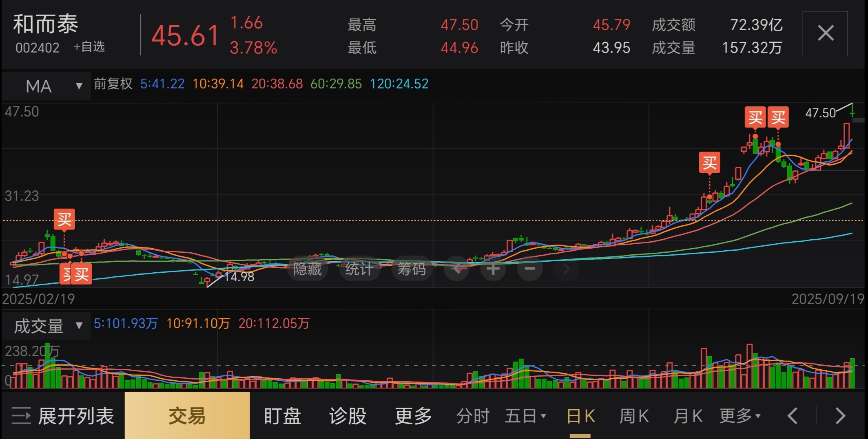Viewport: 868px width, 439px height.
Task: Tap the start date 2025/02/19
Action: (39, 299)
